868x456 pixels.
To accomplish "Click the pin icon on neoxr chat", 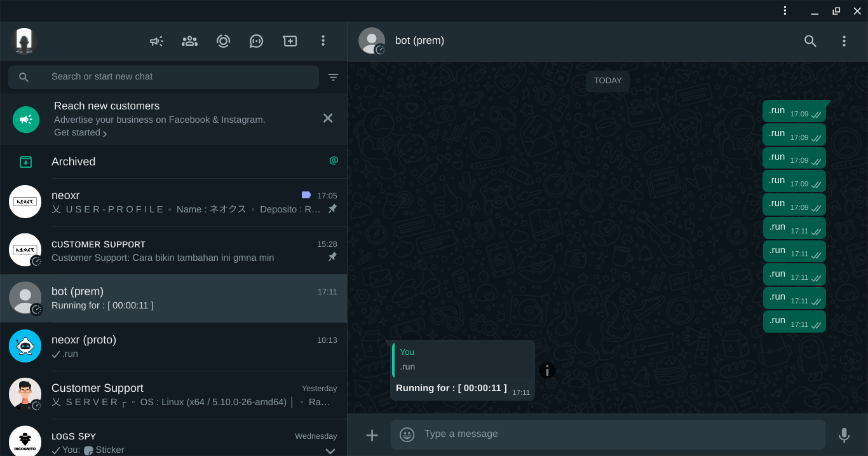I will tap(332, 209).
